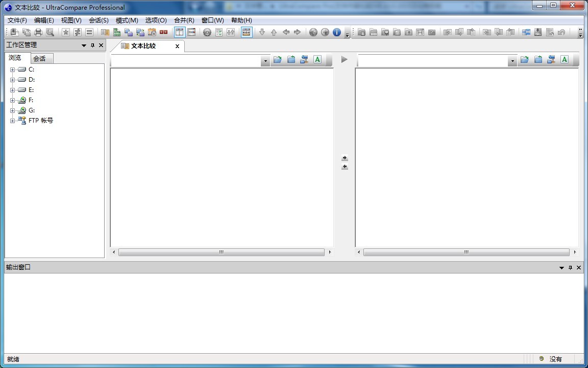Open the 模式(M) menu
The image size is (588, 368).
click(127, 20)
